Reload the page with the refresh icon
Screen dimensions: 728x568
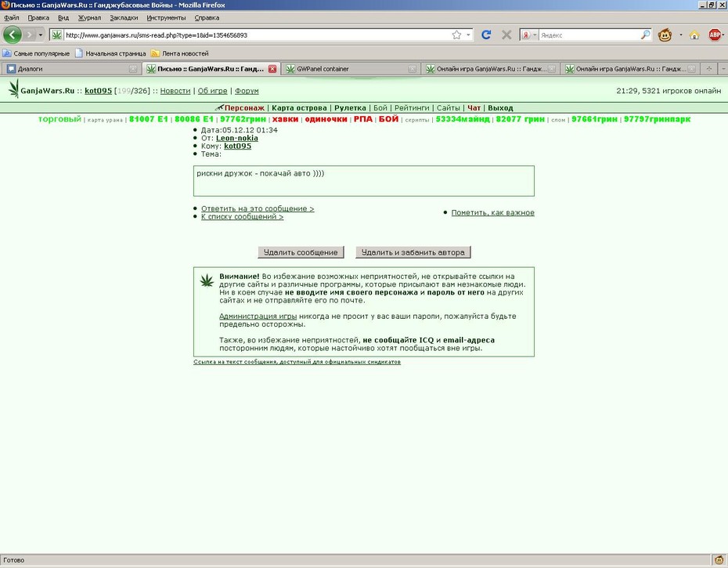[486, 34]
